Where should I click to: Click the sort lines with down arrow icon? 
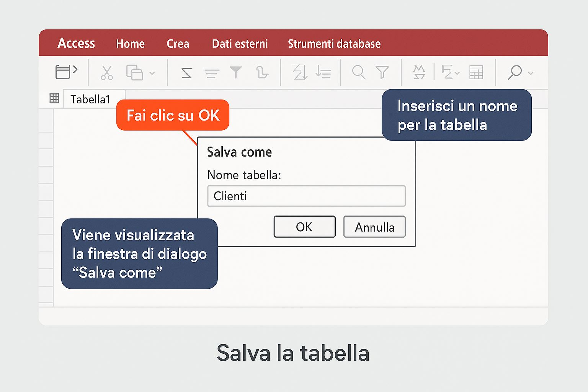coord(323,72)
